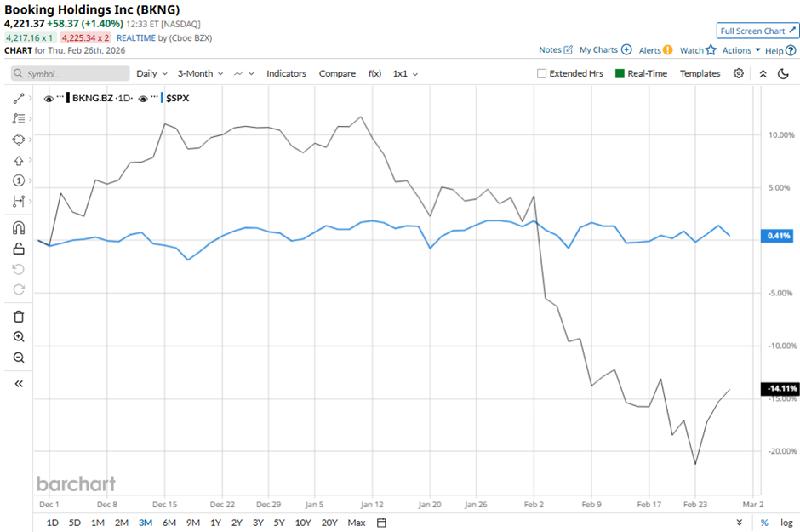This screenshot has height=532, width=800.
Task: Toggle visibility eye for $SPX series
Action: (x=143, y=99)
